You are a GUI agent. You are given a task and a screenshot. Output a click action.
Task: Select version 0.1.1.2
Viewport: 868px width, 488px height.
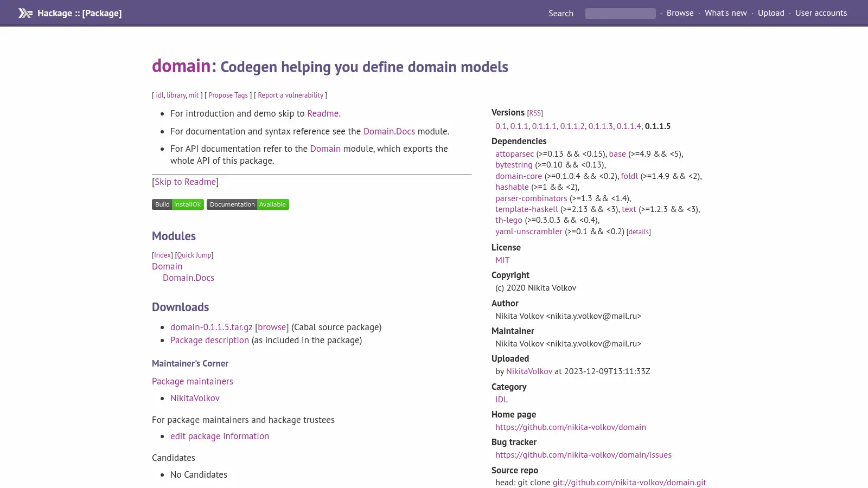click(572, 126)
